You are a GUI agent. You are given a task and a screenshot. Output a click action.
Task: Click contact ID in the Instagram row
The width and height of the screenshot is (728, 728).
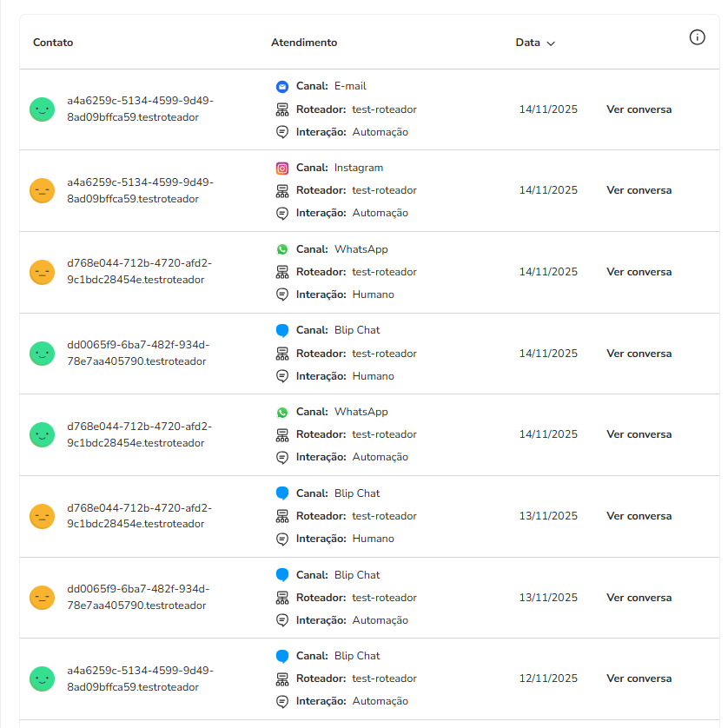(x=140, y=190)
